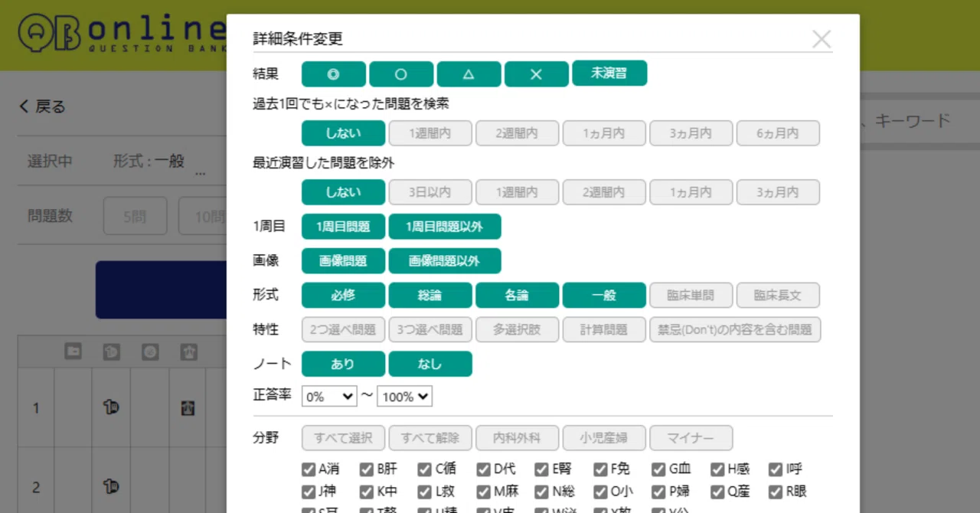Open the 100% maximum 正答率 dropdown
The width and height of the screenshot is (980, 513).
(404, 397)
